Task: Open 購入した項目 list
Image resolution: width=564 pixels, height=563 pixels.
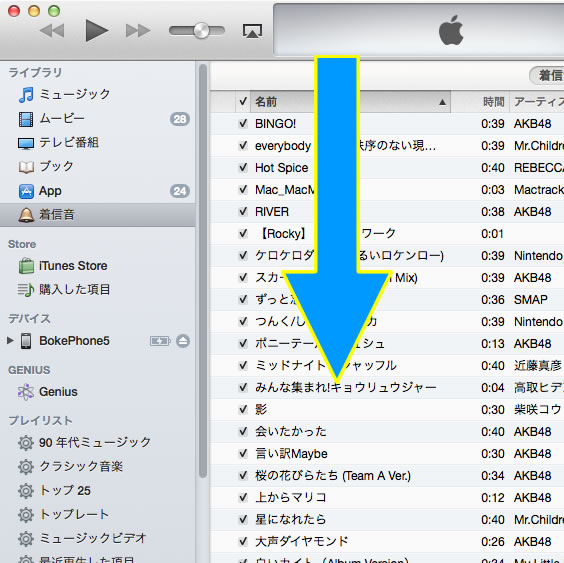Action: tap(64, 289)
